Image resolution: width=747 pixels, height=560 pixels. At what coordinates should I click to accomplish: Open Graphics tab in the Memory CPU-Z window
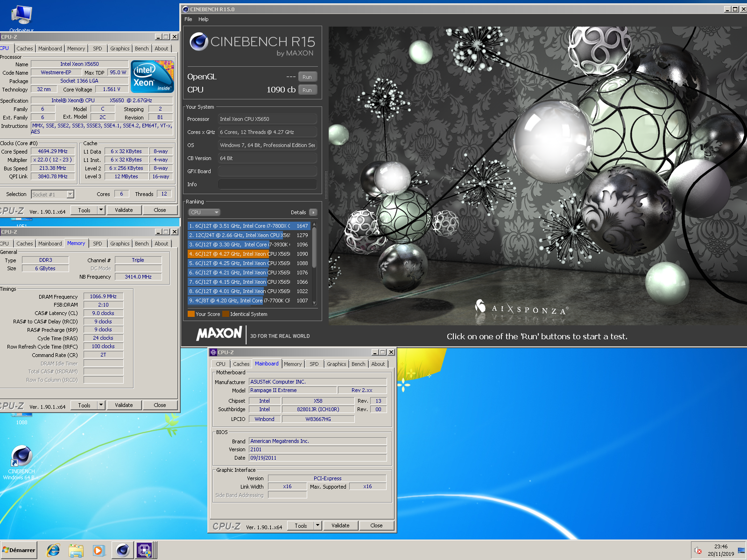(x=120, y=244)
